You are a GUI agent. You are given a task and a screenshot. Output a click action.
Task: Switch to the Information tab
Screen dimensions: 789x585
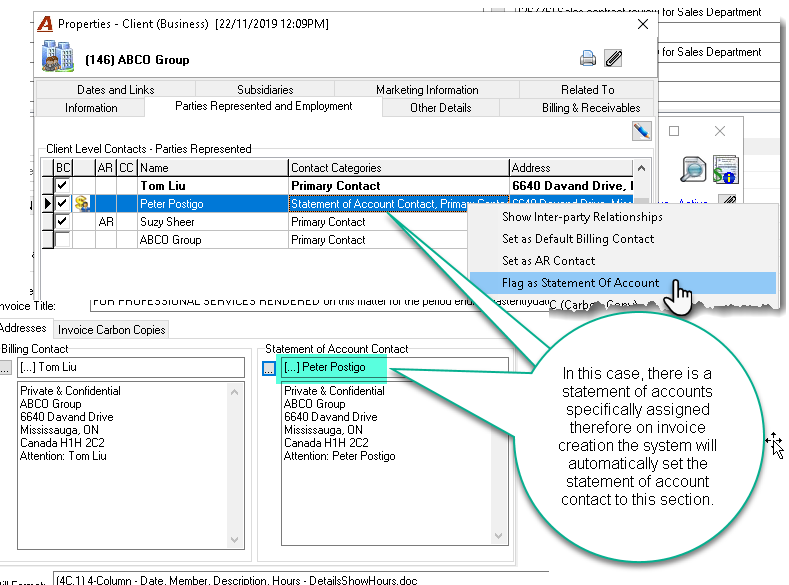click(x=91, y=108)
